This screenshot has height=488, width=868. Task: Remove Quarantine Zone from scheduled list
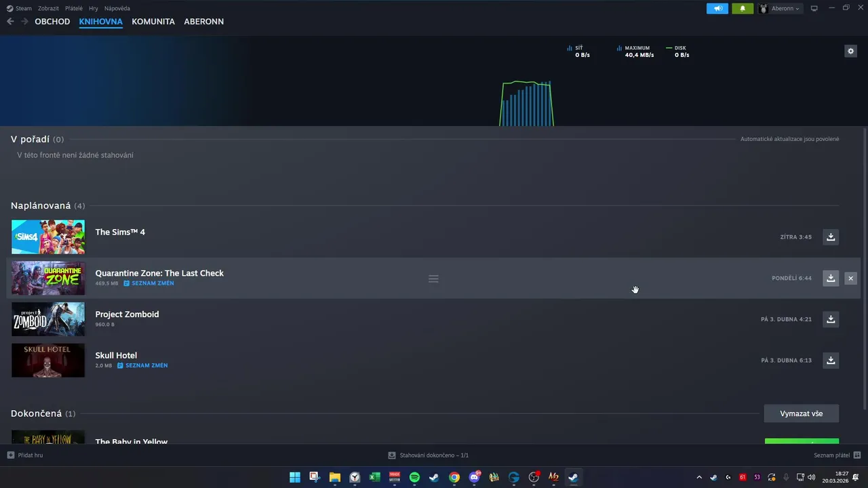850,278
